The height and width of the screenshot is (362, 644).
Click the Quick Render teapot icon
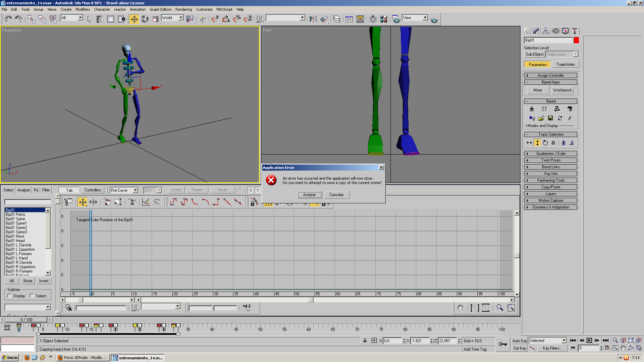[434, 20]
